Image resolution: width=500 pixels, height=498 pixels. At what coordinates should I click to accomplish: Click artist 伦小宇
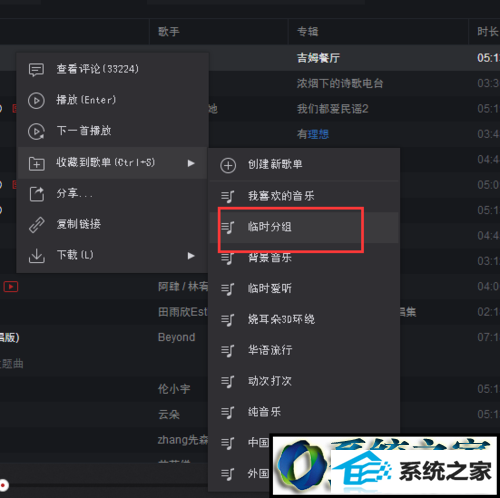(x=174, y=389)
